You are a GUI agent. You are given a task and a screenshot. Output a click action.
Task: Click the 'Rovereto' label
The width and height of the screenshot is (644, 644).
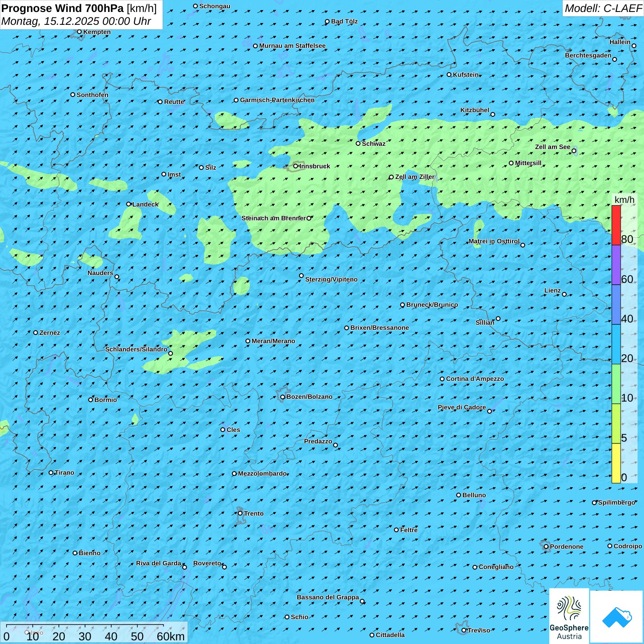click(207, 563)
